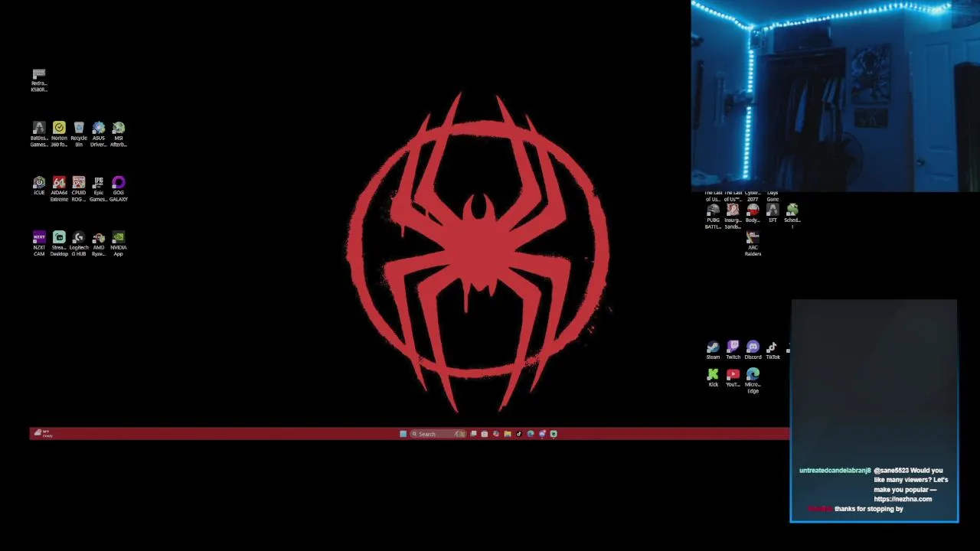Open the EFT game icon
Viewport: 980px width, 551px height.
(773, 214)
